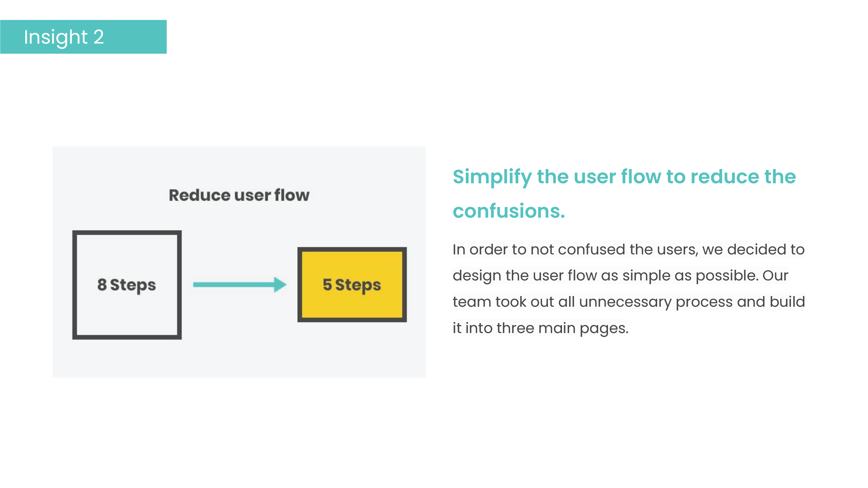Click the word "confusions." in the teal heading

point(508,211)
